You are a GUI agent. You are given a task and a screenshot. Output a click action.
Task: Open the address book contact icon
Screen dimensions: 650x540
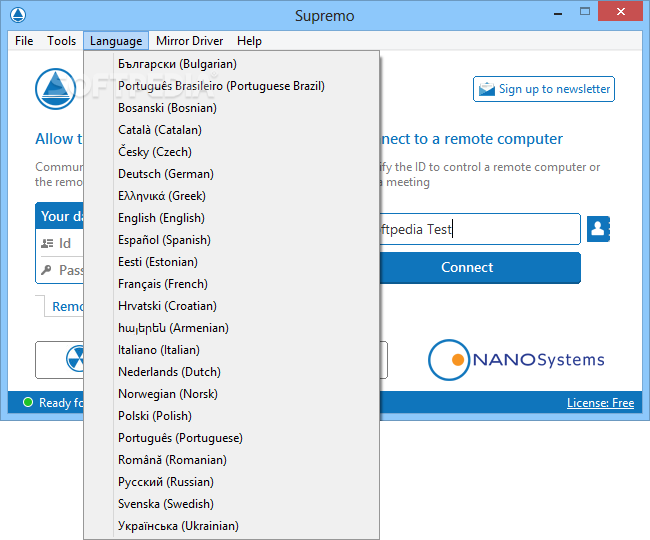click(598, 229)
